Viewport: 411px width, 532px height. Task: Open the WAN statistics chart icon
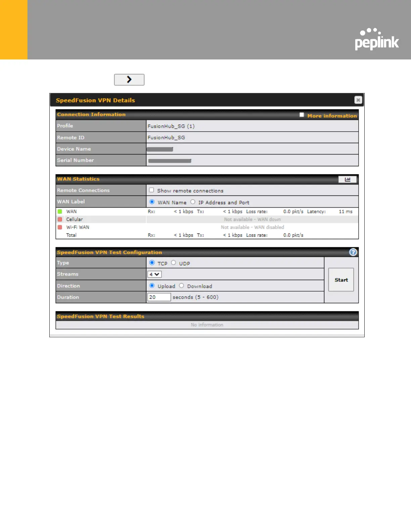[x=348, y=179]
